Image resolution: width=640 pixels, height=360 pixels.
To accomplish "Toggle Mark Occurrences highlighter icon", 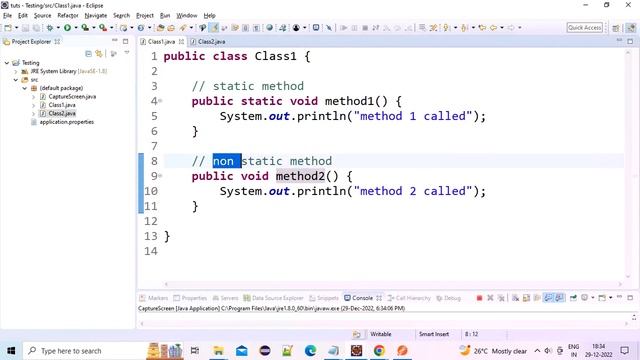I will point(214,28).
